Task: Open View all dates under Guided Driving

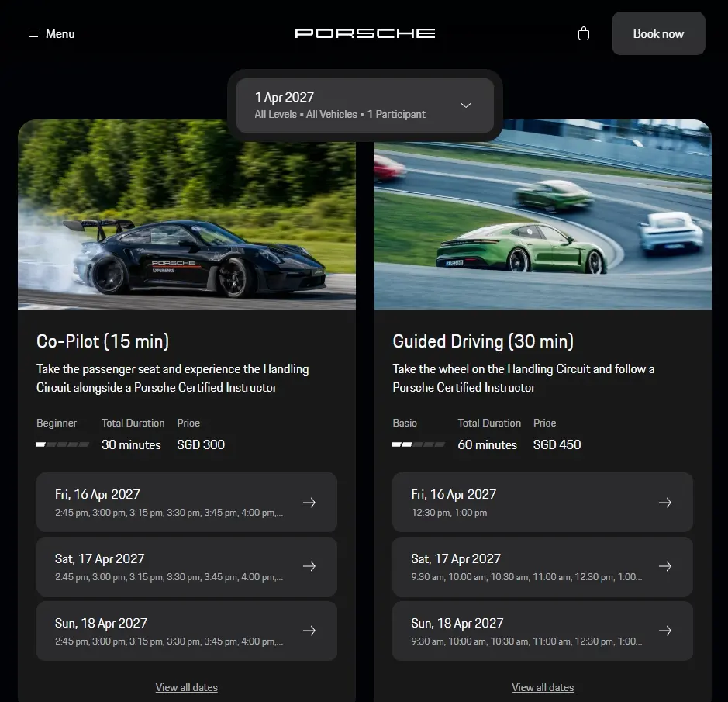Action: 543,687
